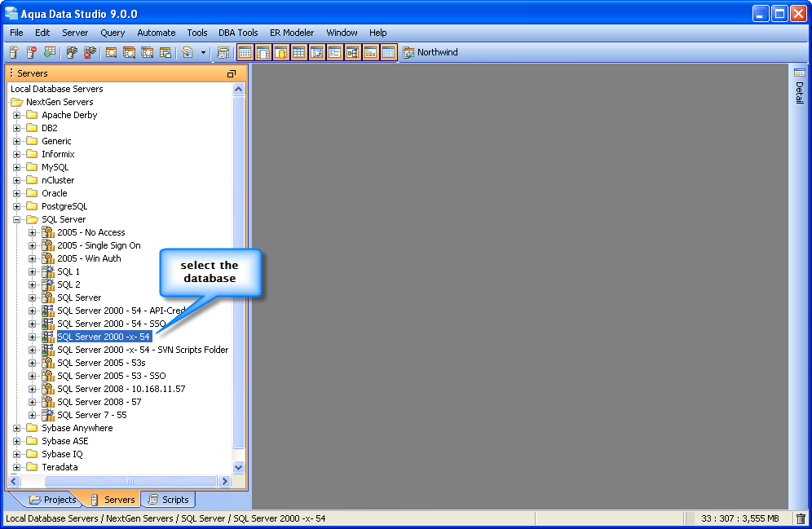Click the restore icon in the Servers panel header
This screenshot has width=812, height=529.
click(231, 73)
